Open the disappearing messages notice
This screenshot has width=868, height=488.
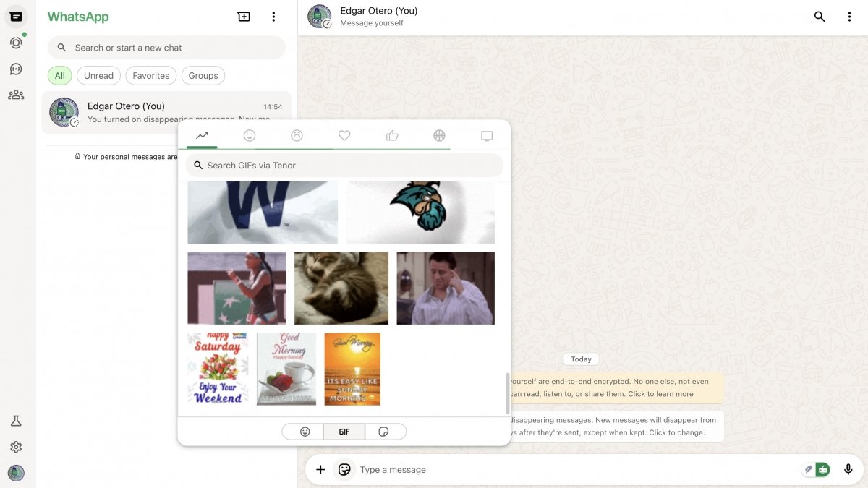[616, 426]
